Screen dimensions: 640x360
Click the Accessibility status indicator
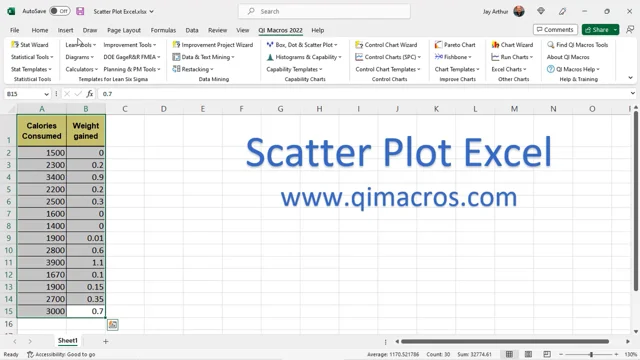coord(61,354)
